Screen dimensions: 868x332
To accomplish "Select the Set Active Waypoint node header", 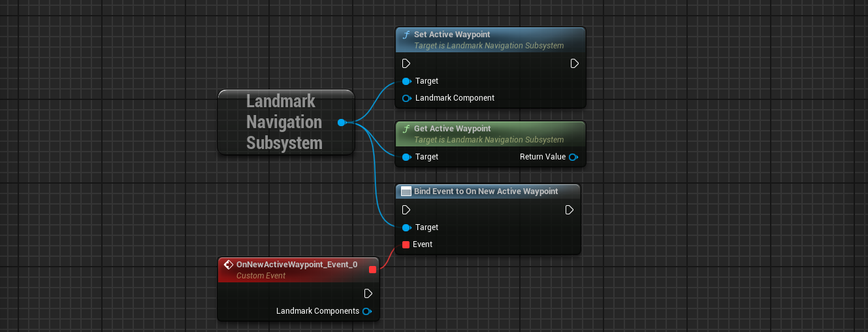I will click(x=490, y=40).
